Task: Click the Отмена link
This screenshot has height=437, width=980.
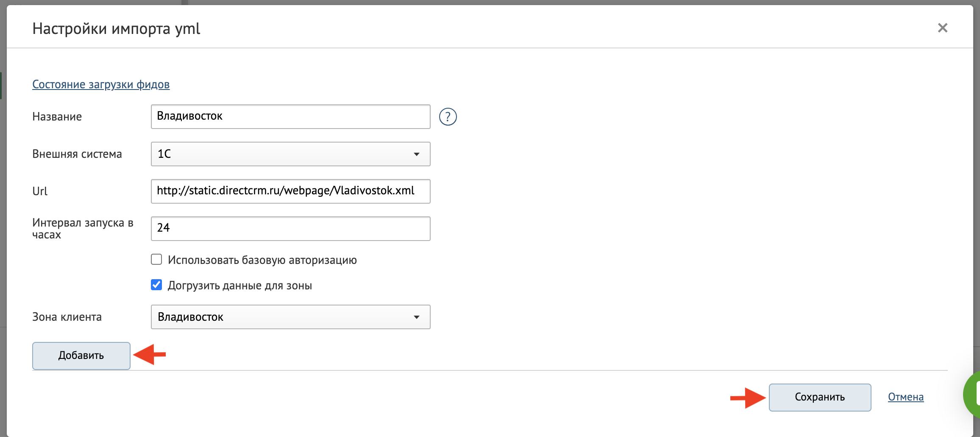Action: pyautogui.click(x=906, y=397)
